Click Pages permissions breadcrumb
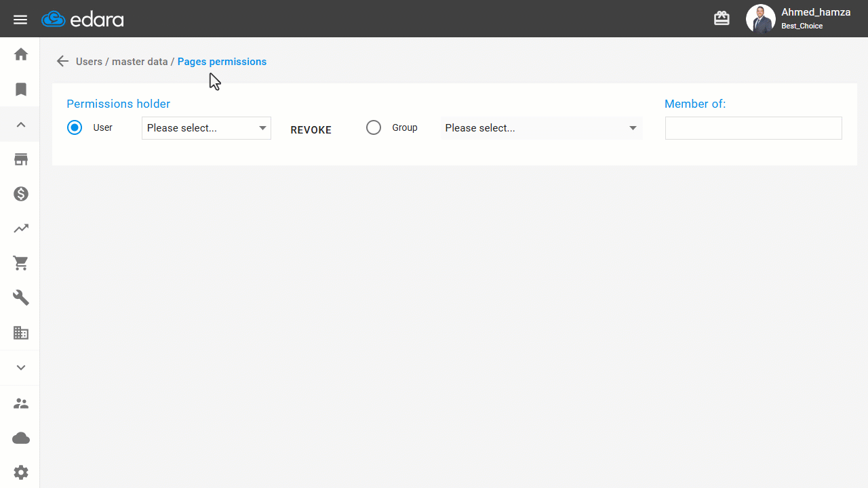868x488 pixels. coord(222,62)
